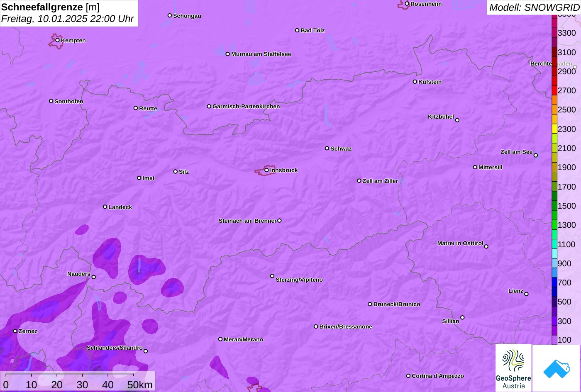
Task: Select the 900 legend value
Action: [x=564, y=263]
